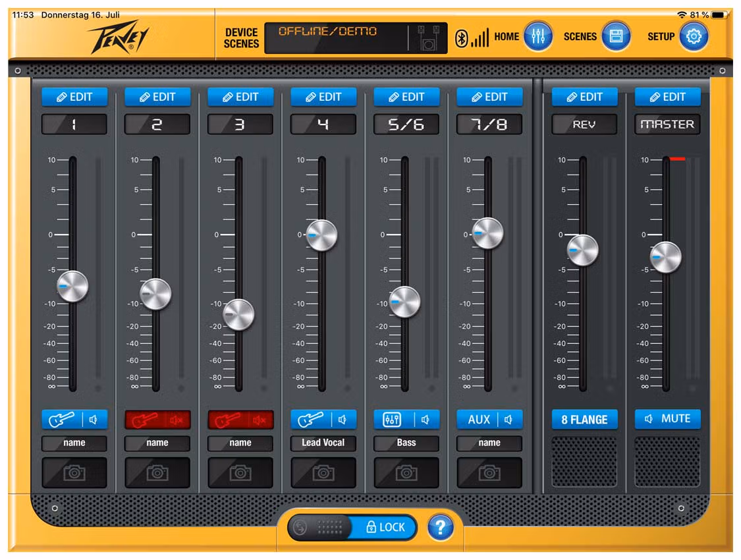Click the camera icon under Lead Vocal

click(x=323, y=473)
